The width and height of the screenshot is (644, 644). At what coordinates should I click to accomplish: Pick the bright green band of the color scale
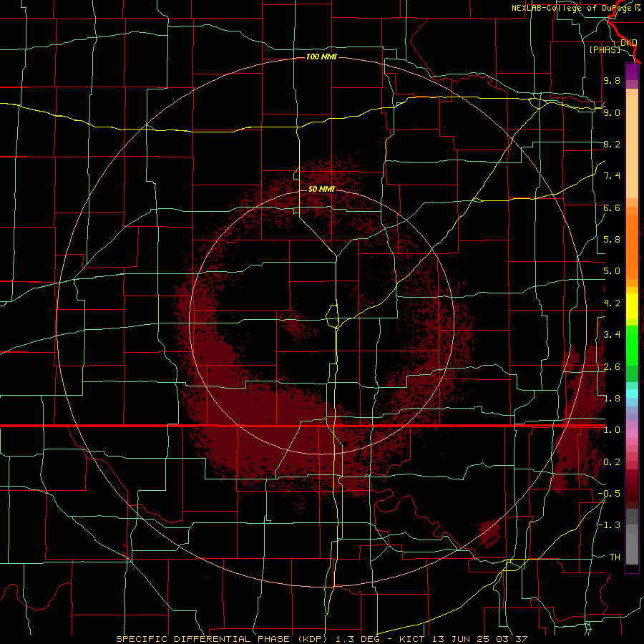click(632, 345)
